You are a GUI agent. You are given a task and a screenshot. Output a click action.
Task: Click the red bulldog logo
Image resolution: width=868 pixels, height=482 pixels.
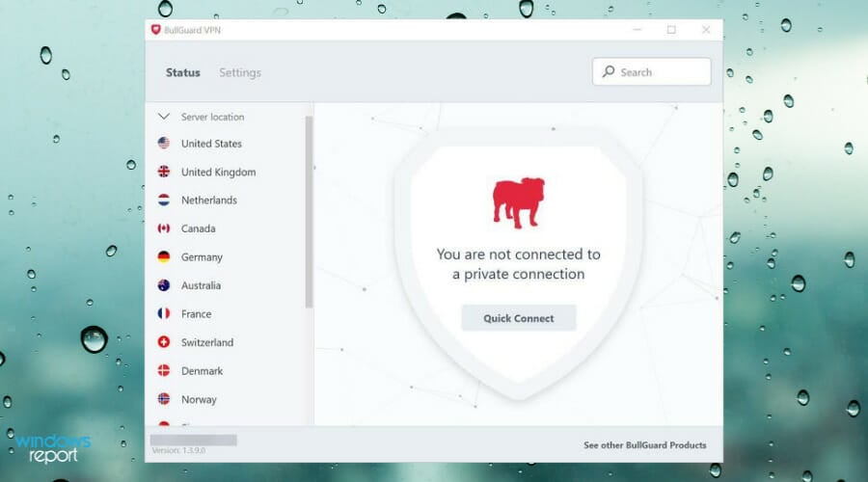tap(519, 202)
